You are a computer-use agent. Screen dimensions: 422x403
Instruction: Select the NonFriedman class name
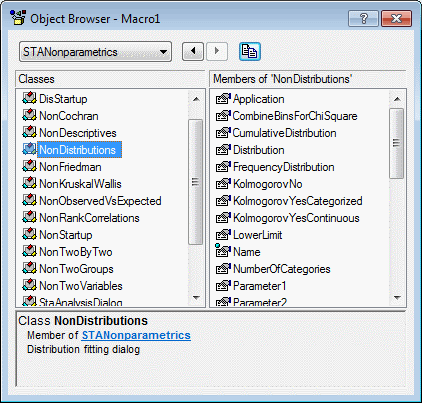[x=70, y=167]
